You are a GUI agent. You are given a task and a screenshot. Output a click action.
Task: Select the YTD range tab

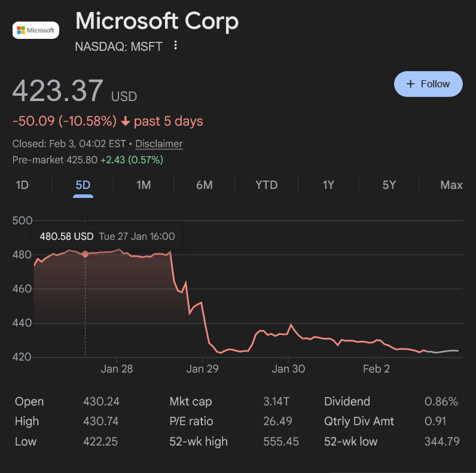pos(267,185)
